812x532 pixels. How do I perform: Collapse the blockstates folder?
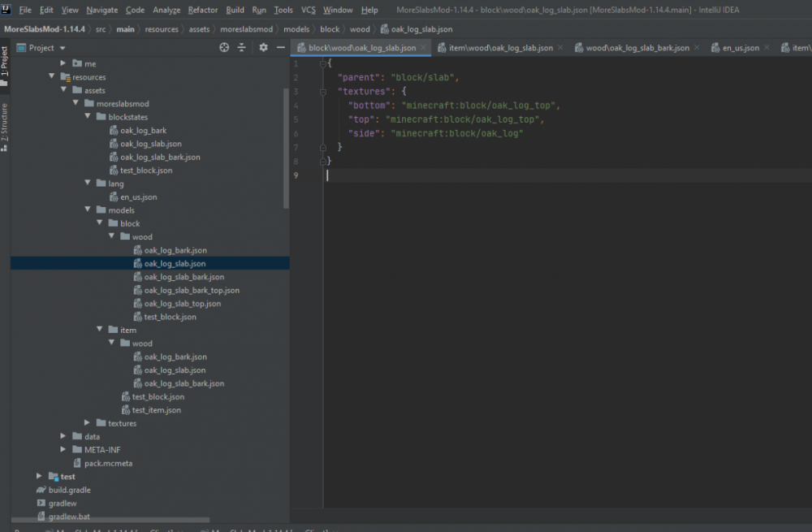click(87, 117)
